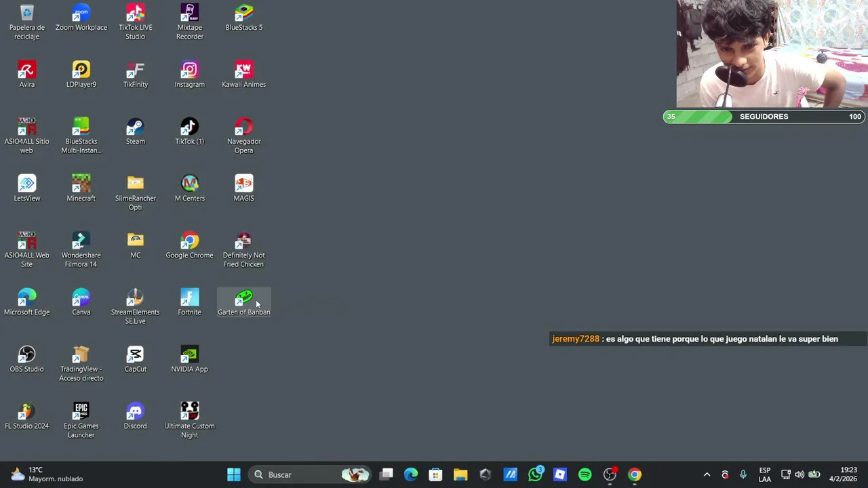The height and width of the screenshot is (488, 868).
Task: Select TikTok LIVE Studio shortcut
Action: click(x=136, y=21)
